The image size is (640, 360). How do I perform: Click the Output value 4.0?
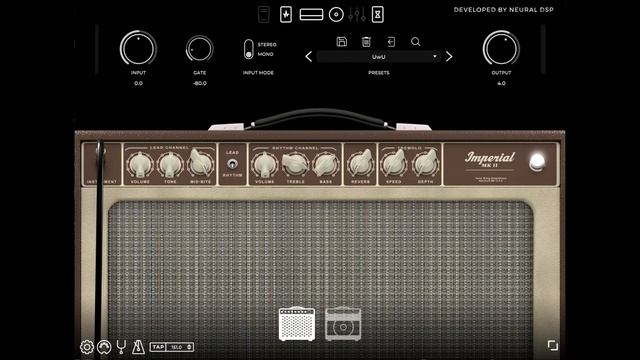(501, 83)
